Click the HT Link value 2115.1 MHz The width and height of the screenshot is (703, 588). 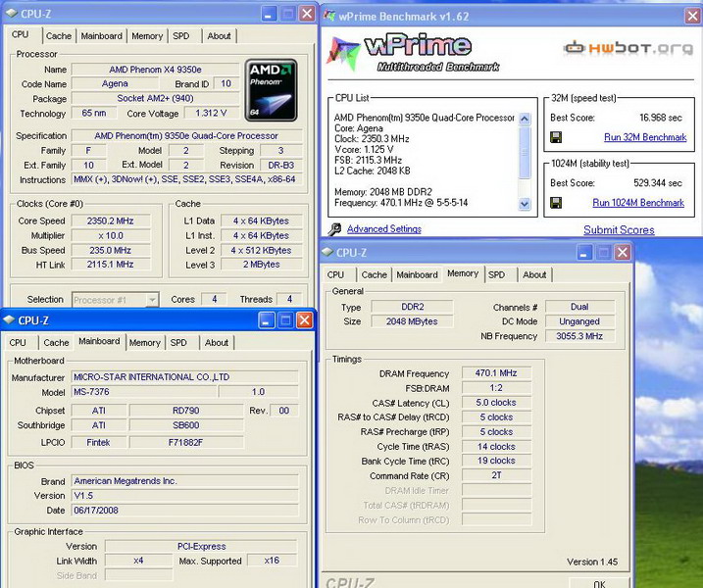click(x=110, y=265)
